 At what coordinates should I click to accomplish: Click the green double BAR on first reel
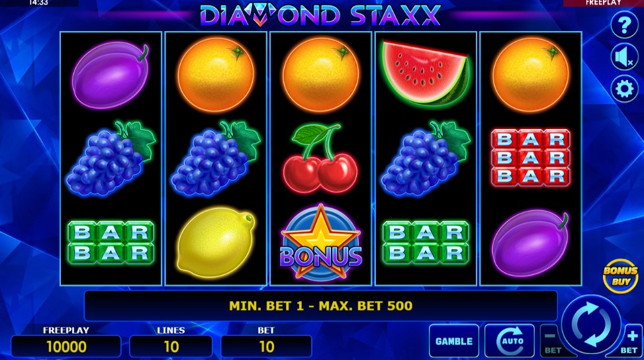tap(111, 242)
